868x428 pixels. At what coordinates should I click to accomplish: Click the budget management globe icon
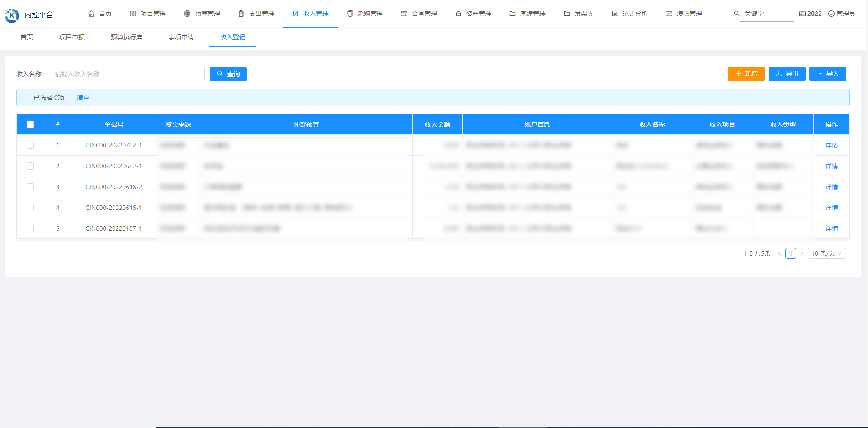click(187, 14)
